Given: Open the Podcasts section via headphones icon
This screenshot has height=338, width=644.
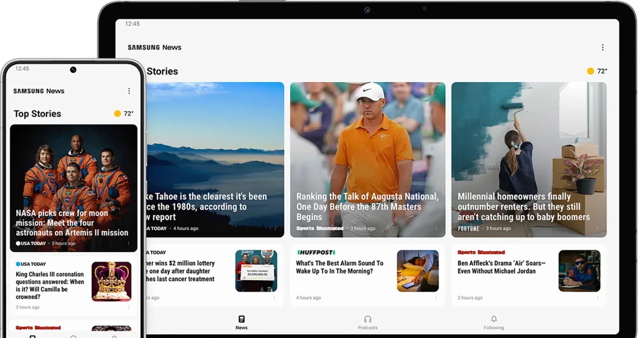Looking at the screenshot, I should tap(368, 319).
